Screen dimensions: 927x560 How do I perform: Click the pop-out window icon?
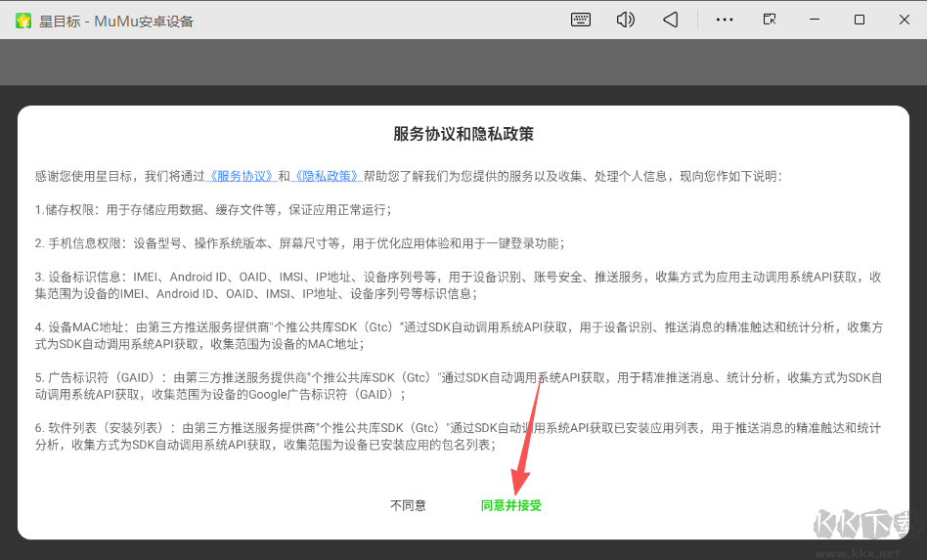770,20
